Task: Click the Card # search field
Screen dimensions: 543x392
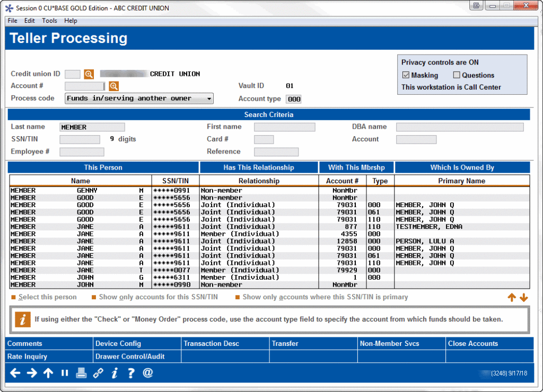Action: (264, 139)
